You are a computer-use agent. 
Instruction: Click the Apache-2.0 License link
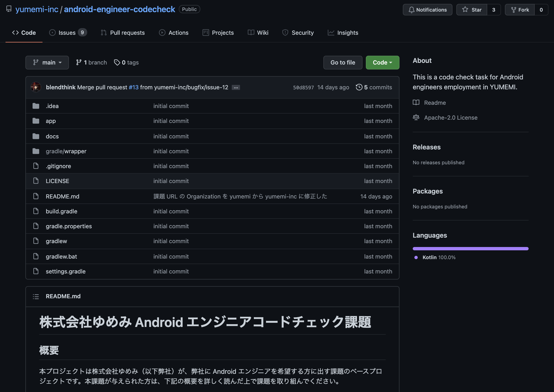point(451,117)
